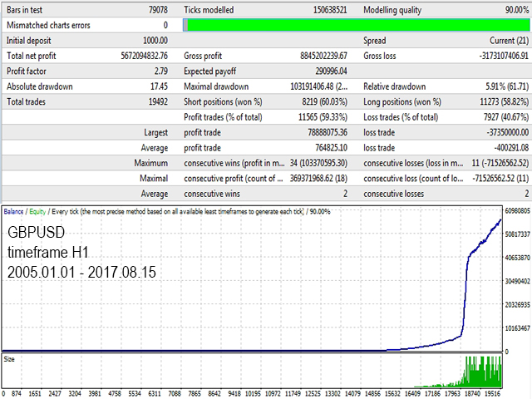This screenshot has width=532, height=399.
Task: Click the Size label in volume panel
Action: 10,359
